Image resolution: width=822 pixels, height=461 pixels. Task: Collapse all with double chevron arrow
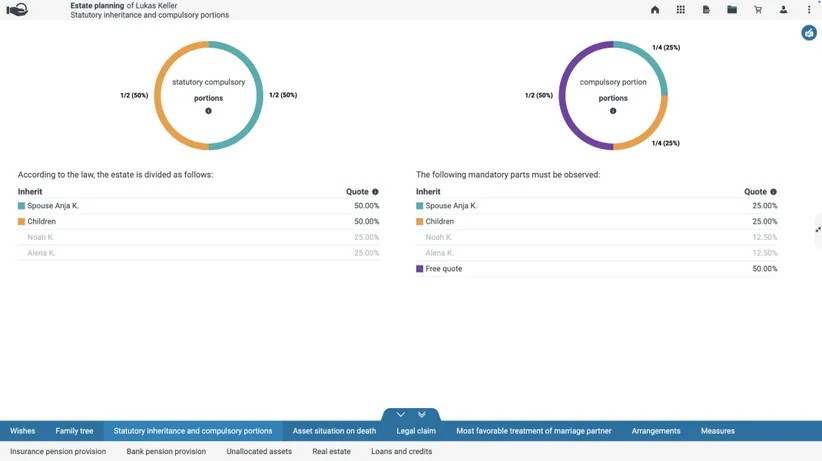(x=421, y=414)
